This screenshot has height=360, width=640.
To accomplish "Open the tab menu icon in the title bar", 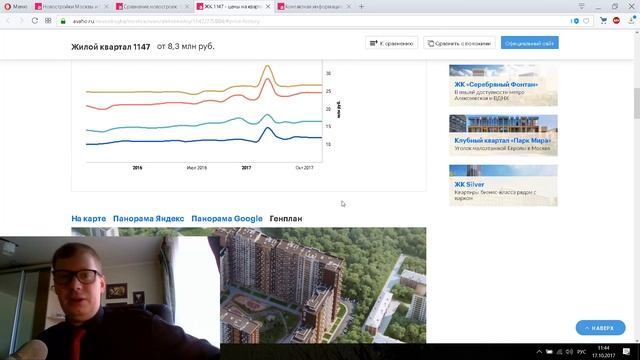I will tap(582, 7).
